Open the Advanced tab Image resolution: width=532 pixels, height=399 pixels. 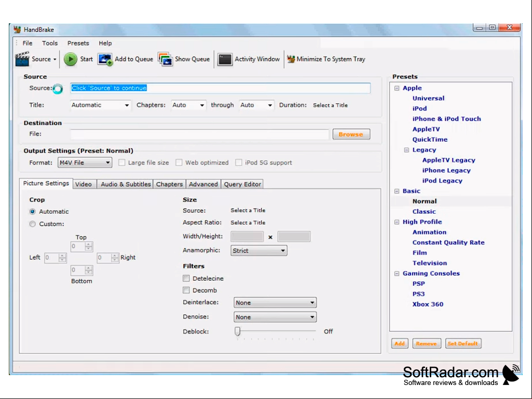(x=203, y=184)
